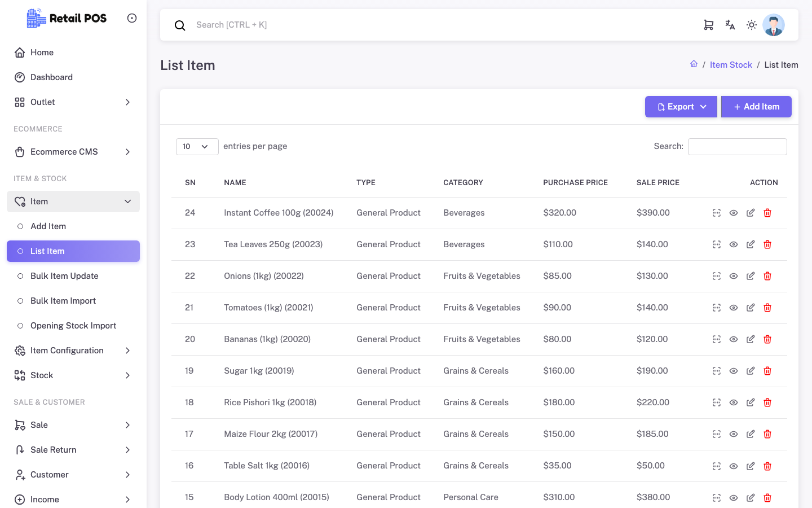Toggle light/dark theme sun icon
The height and width of the screenshot is (508, 812).
click(752, 25)
